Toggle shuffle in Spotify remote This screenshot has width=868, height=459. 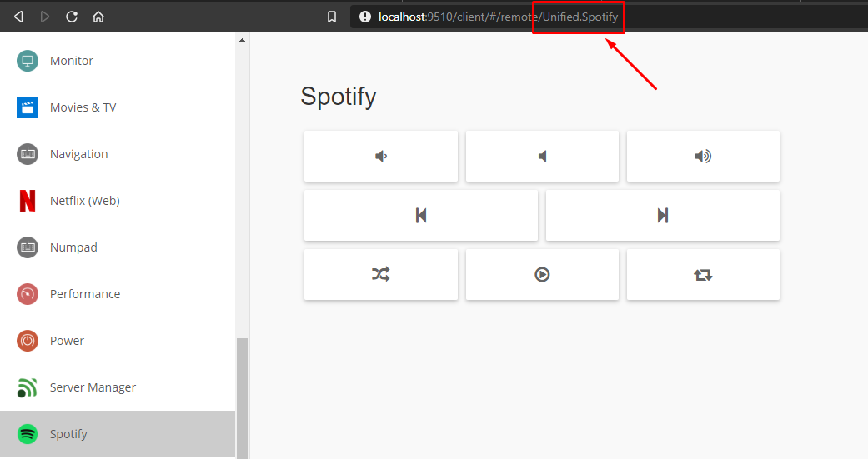381,274
